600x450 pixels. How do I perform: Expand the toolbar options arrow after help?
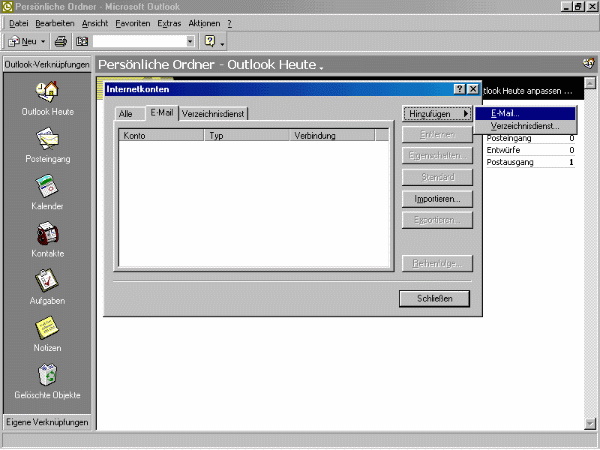point(223,44)
